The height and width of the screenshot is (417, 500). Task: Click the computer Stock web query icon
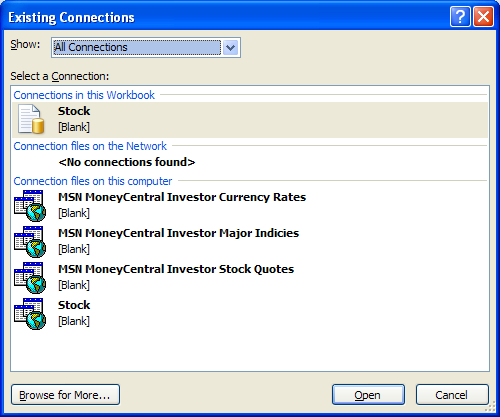(30, 314)
